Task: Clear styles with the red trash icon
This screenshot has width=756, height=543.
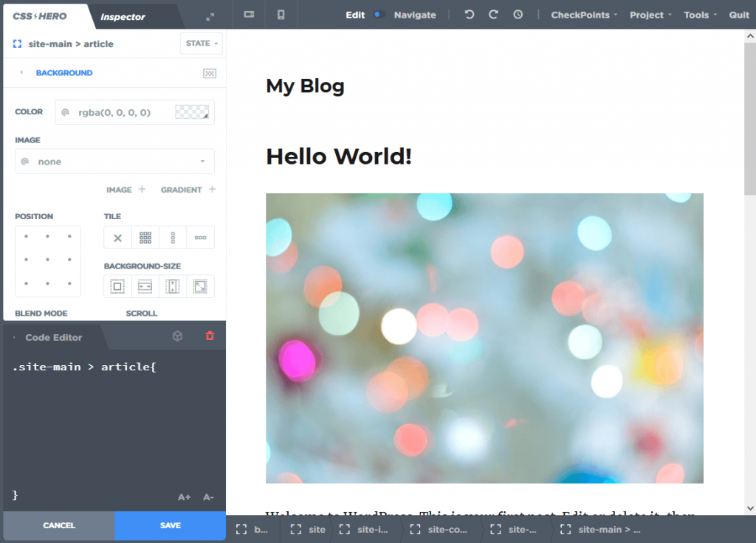Action: (210, 336)
